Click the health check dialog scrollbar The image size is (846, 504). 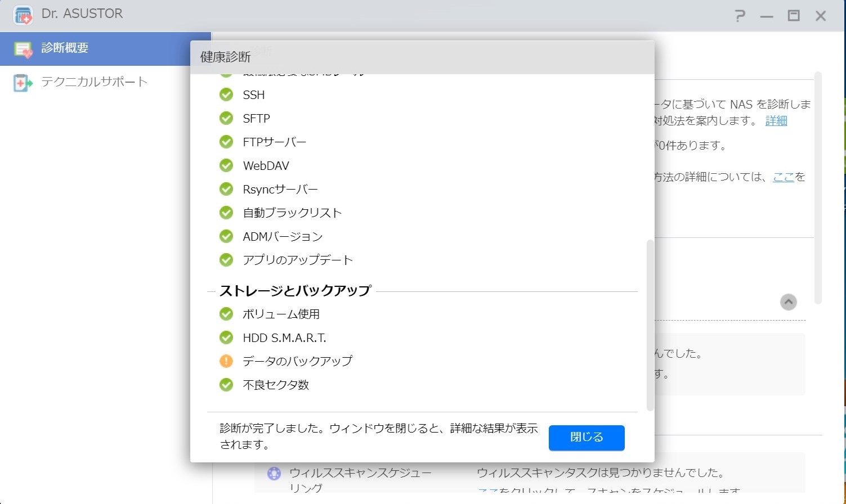[x=650, y=324]
